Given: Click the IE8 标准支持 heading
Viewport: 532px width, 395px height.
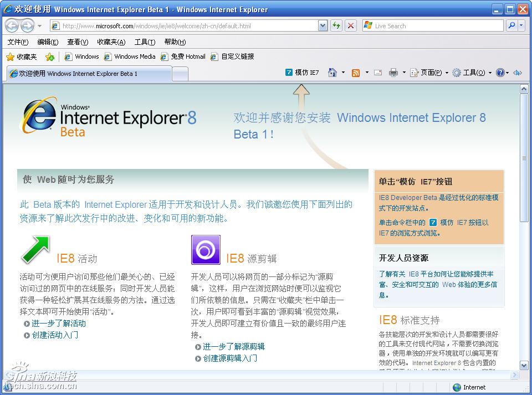Looking at the screenshot, I should (x=409, y=320).
